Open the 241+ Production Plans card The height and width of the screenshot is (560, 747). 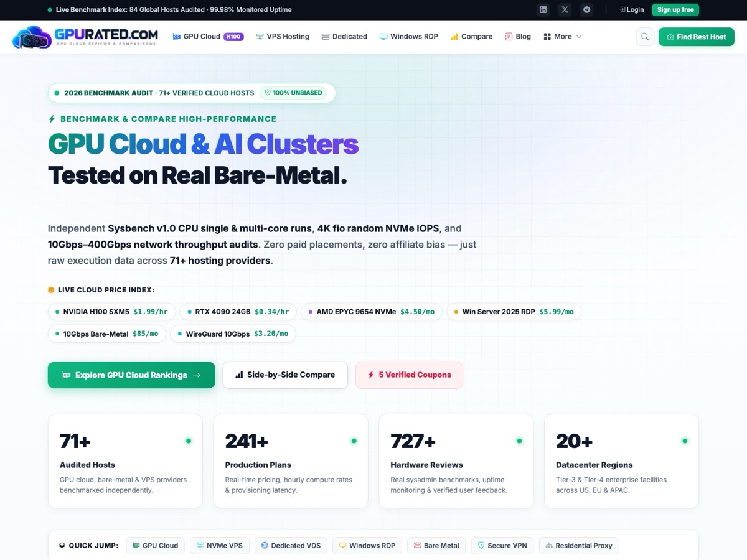point(291,461)
